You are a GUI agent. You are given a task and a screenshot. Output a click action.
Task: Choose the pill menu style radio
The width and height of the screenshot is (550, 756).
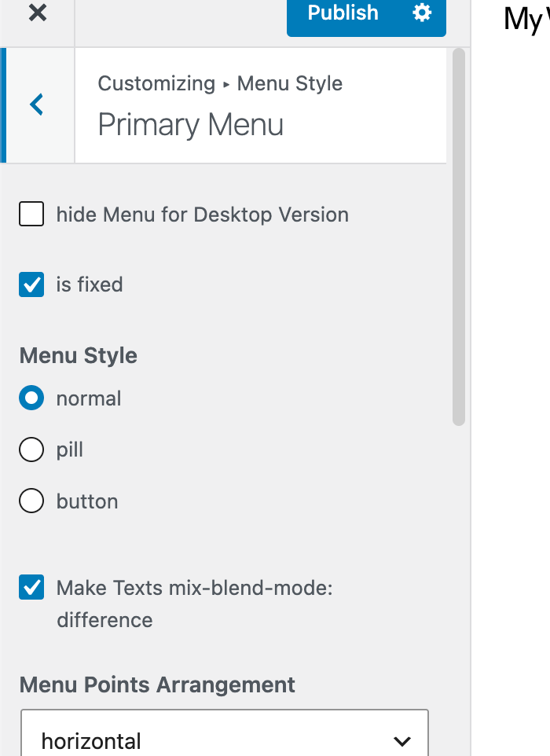coord(31,450)
